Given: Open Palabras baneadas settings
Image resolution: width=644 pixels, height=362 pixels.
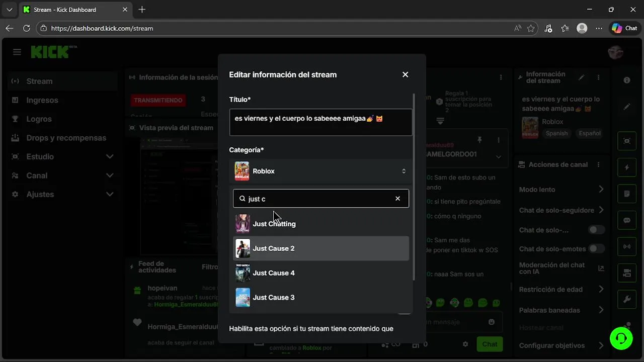Looking at the screenshot, I should 561,310.
